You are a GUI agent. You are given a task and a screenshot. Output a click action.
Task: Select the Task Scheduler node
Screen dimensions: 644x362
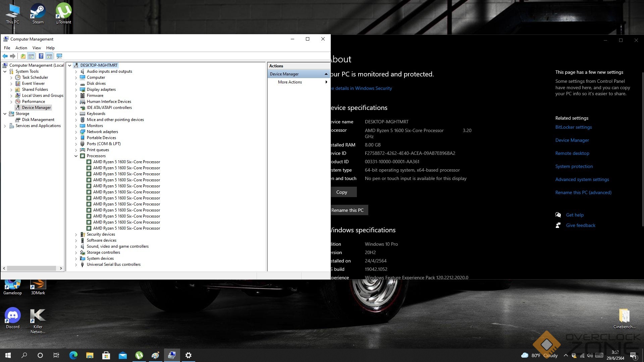tap(35, 77)
